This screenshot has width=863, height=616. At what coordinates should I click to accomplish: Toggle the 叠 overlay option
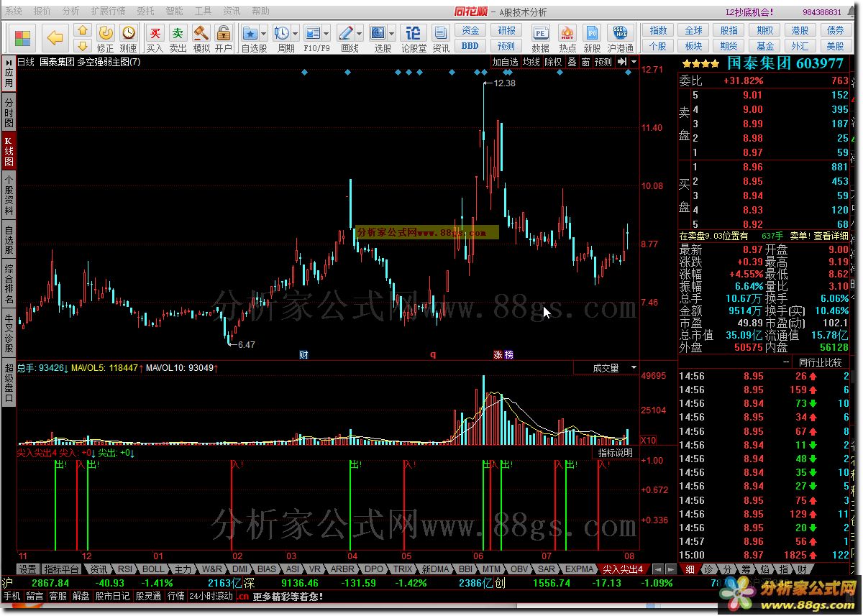click(572, 62)
